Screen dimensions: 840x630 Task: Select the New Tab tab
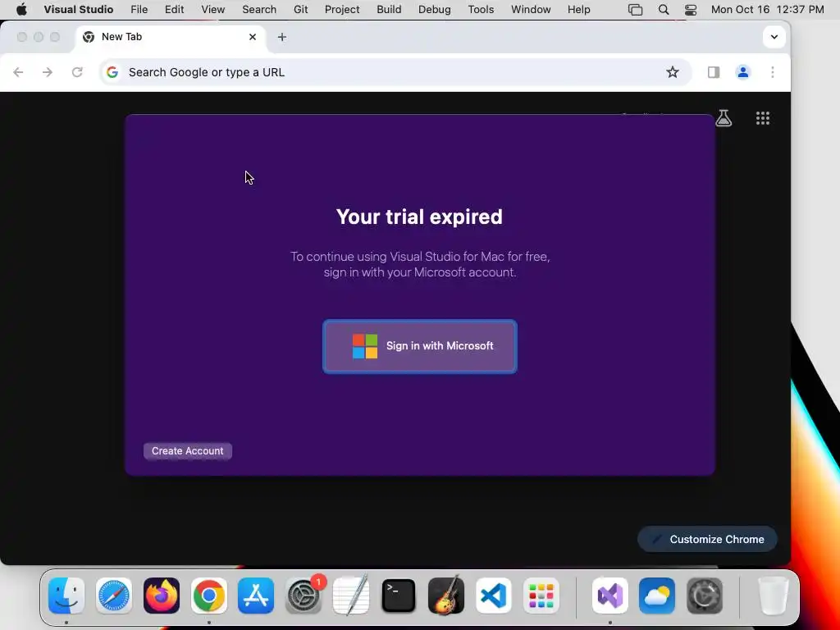171,37
